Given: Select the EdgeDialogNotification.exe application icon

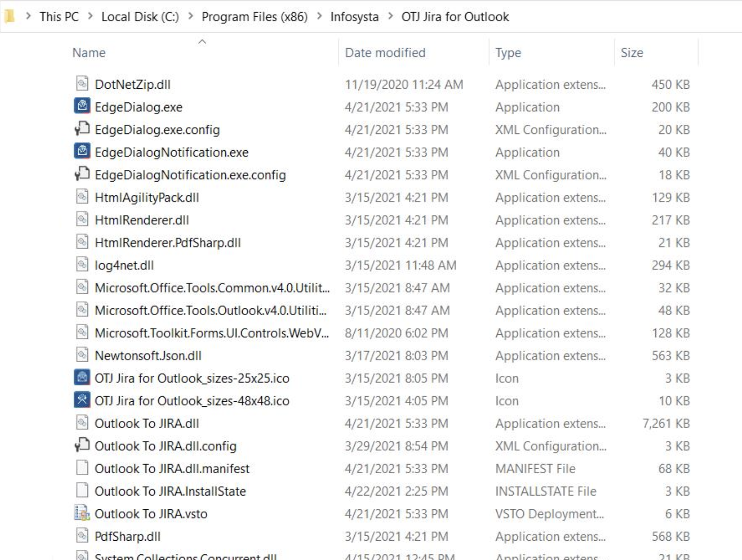Looking at the screenshot, I should click(82, 151).
